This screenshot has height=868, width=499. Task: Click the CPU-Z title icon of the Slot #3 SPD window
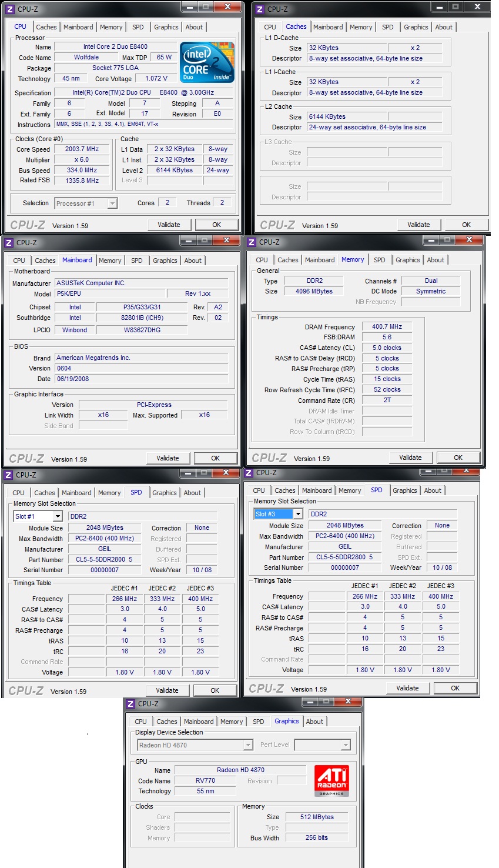(x=249, y=472)
